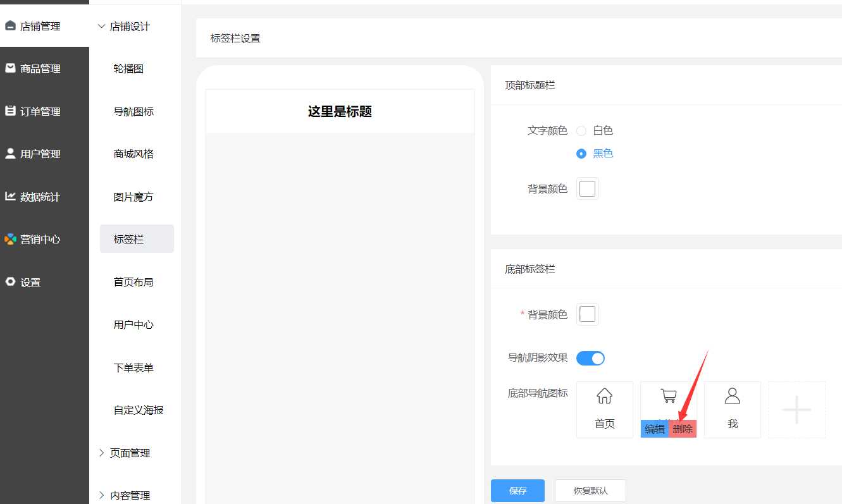Click the 用户管理 person icon
The image size is (842, 504).
click(x=10, y=154)
